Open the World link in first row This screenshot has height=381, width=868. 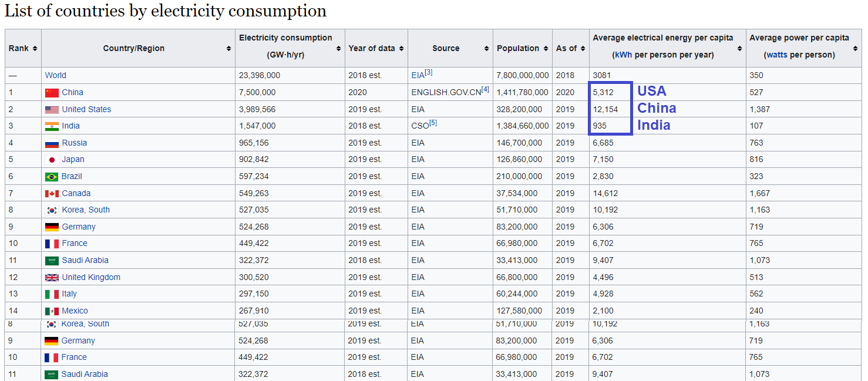pyautogui.click(x=55, y=75)
